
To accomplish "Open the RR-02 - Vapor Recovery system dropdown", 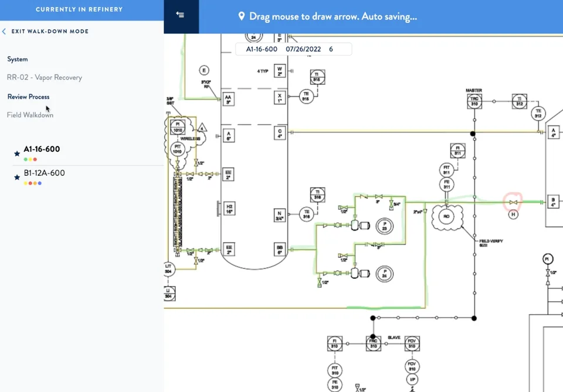I will coord(45,77).
